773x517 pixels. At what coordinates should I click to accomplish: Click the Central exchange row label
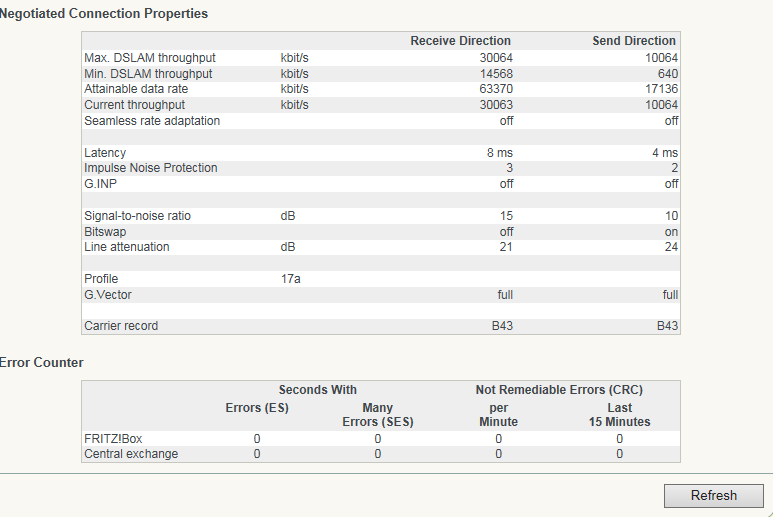click(x=131, y=454)
